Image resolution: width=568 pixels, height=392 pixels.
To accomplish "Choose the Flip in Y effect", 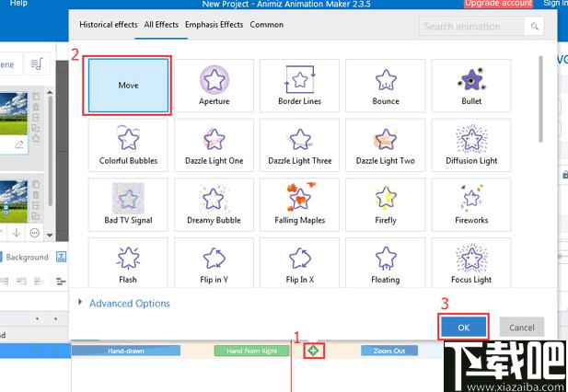I will [214, 263].
